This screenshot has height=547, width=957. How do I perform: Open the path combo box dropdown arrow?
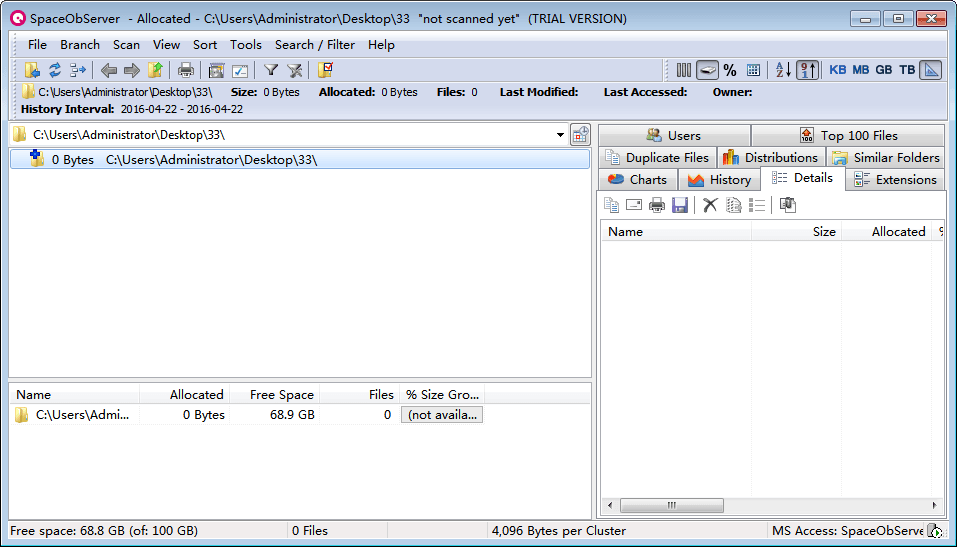pyautogui.click(x=560, y=135)
